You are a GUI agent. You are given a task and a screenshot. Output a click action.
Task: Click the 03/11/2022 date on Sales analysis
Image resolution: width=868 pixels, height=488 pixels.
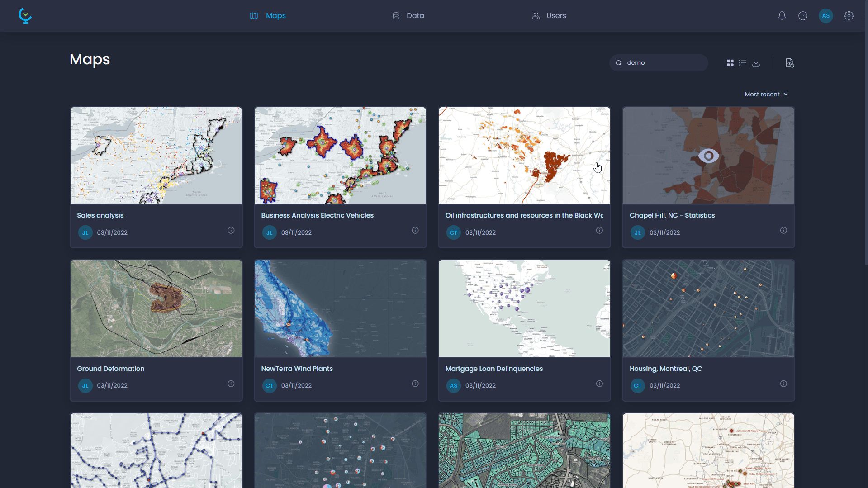tap(112, 233)
